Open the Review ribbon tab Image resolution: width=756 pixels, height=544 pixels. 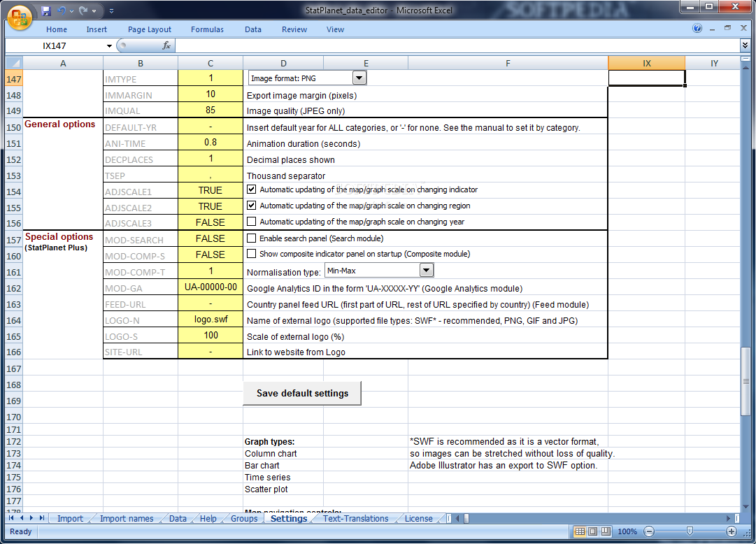click(294, 29)
